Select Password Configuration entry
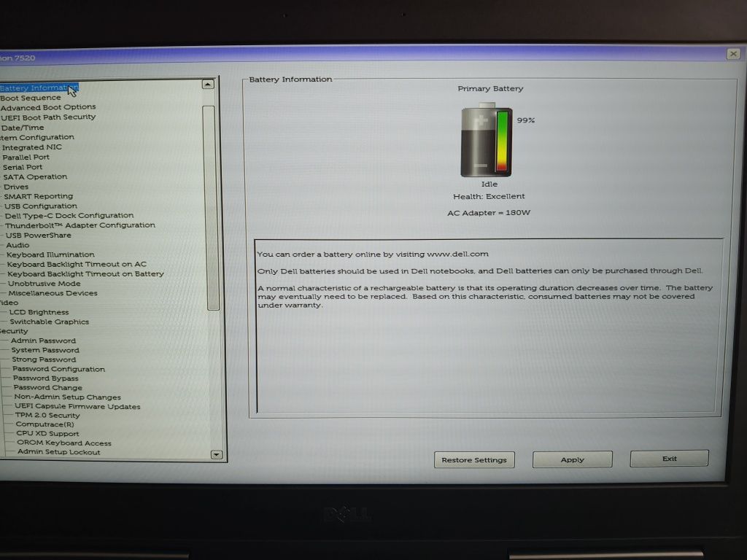 [58, 369]
